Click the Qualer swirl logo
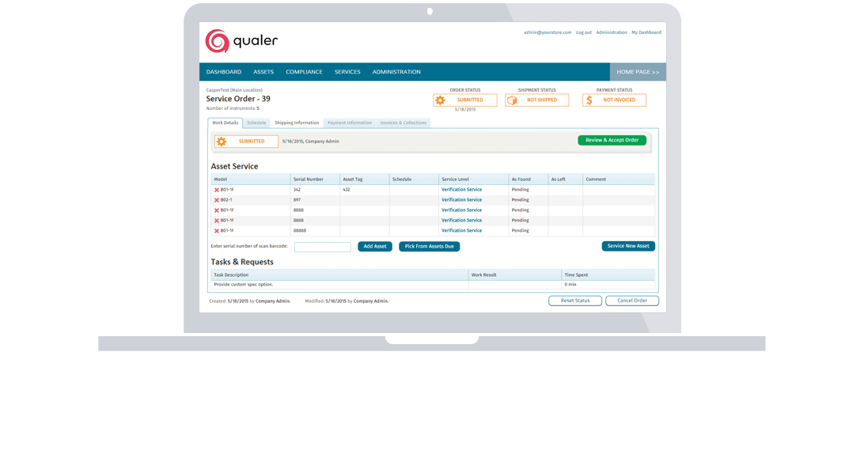 pos(216,41)
